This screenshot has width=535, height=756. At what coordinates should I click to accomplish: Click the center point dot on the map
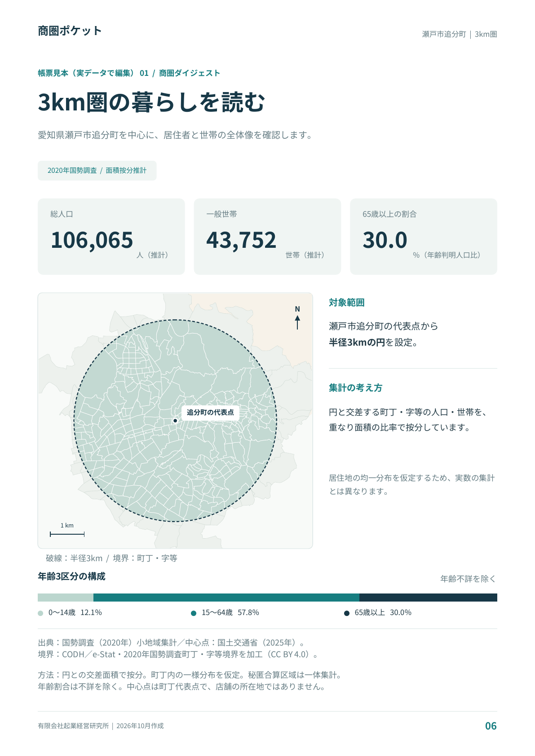pos(175,421)
